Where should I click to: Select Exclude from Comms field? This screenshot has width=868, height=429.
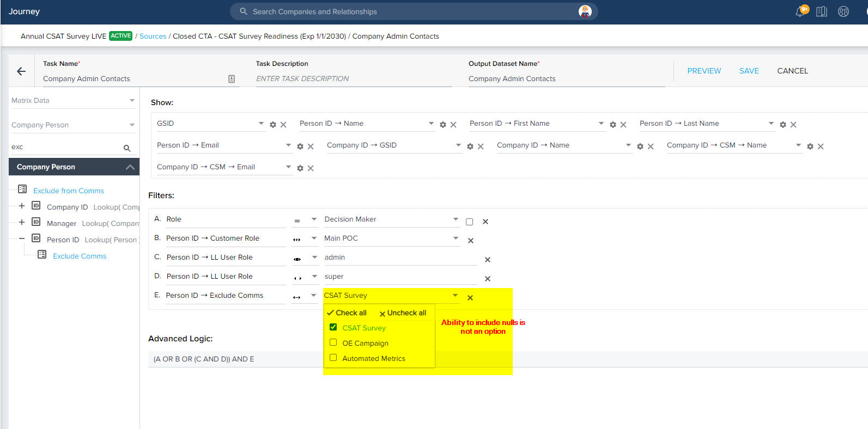tap(69, 191)
